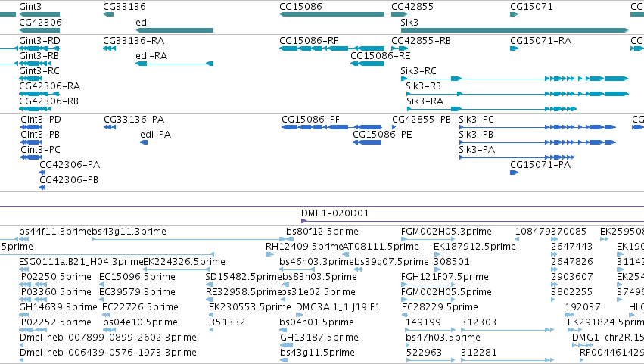The width and height of the screenshot is (644, 364).
Task: Select feature 2647443
Action: tap(571, 247)
